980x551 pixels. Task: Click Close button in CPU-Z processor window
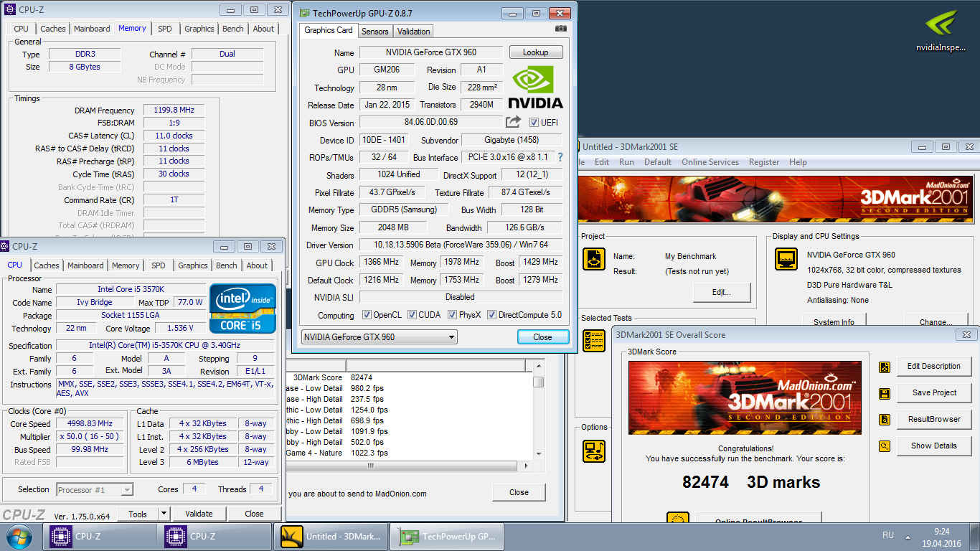click(x=254, y=514)
